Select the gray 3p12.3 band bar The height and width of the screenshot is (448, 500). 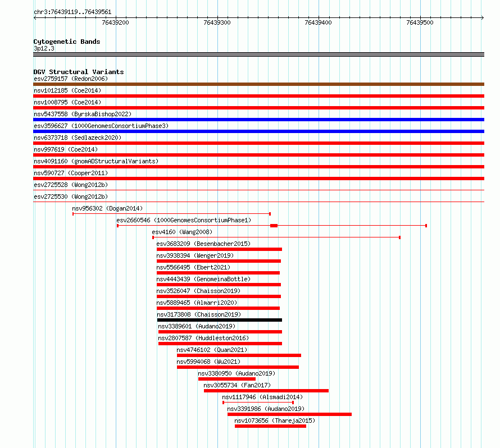pos(258,54)
